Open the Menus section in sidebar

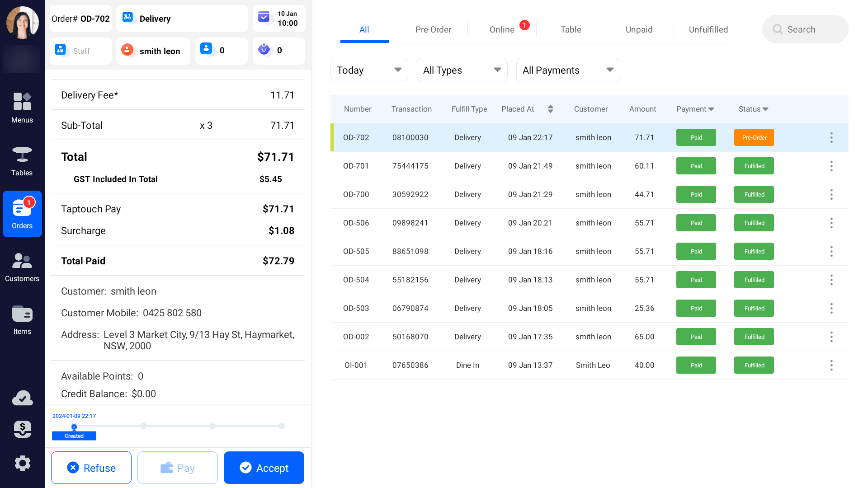[22, 108]
